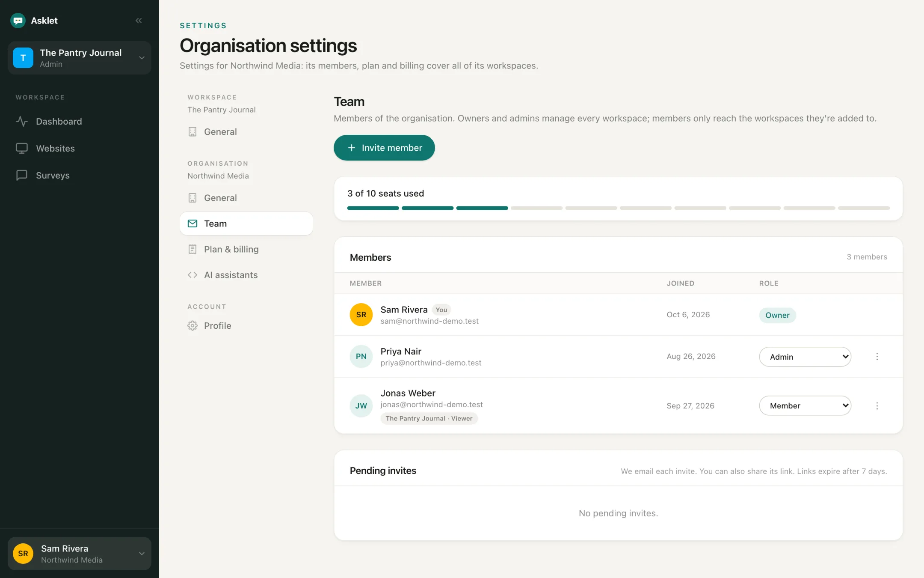
Task: Click Jonas Weber's JW avatar
Action: click(x=361, y=405)
